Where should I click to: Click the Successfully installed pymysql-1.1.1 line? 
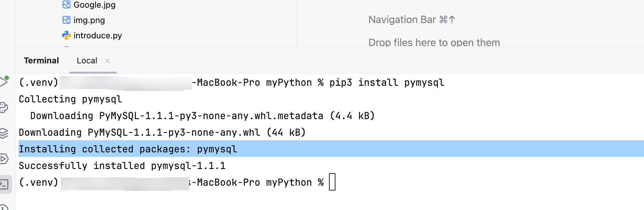122,166
